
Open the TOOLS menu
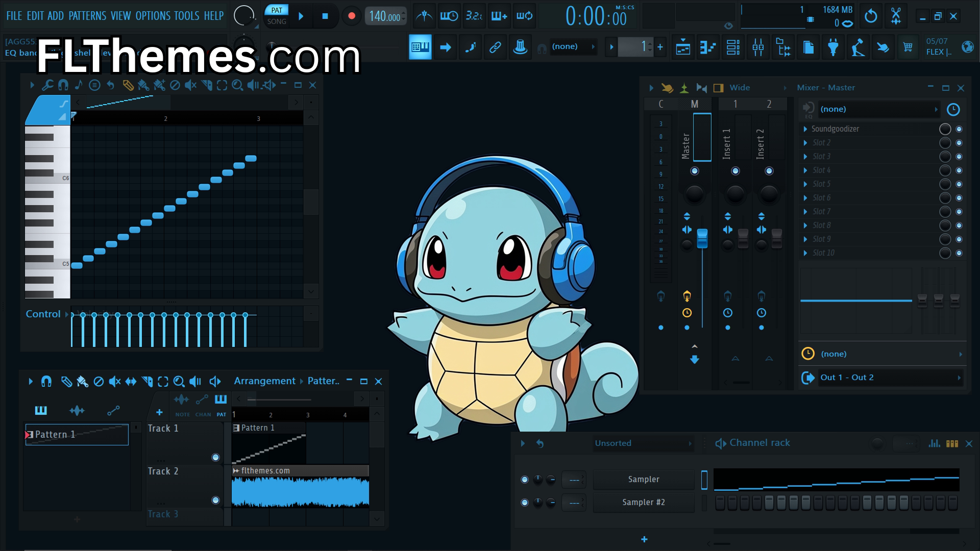187,16
